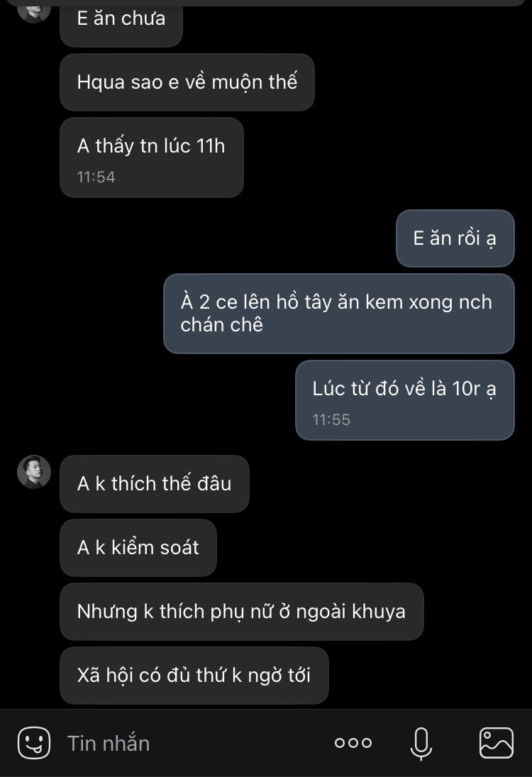Tap the three-dots more options icon
This screenshot has width=532, height=777.
353,743
